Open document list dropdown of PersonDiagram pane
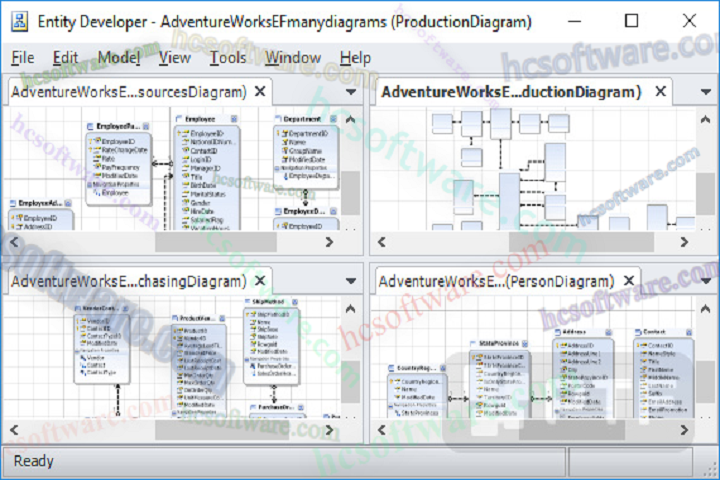 click(x=706, y=281)
